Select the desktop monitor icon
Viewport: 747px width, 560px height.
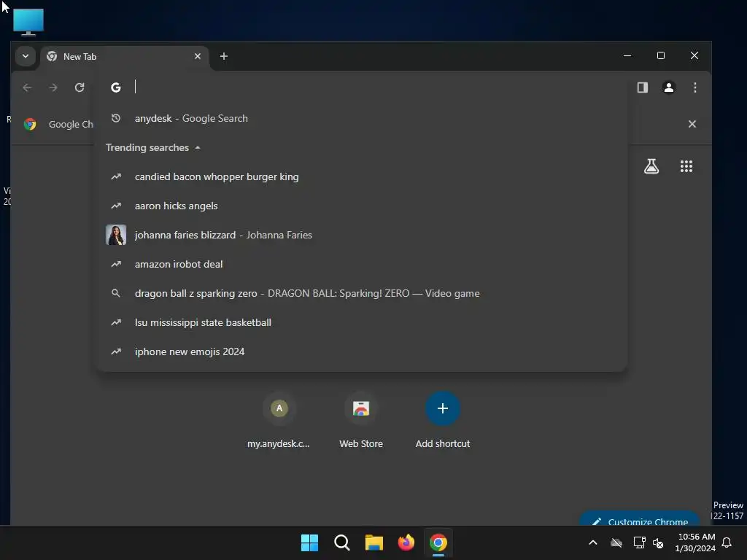coord(28,22)
